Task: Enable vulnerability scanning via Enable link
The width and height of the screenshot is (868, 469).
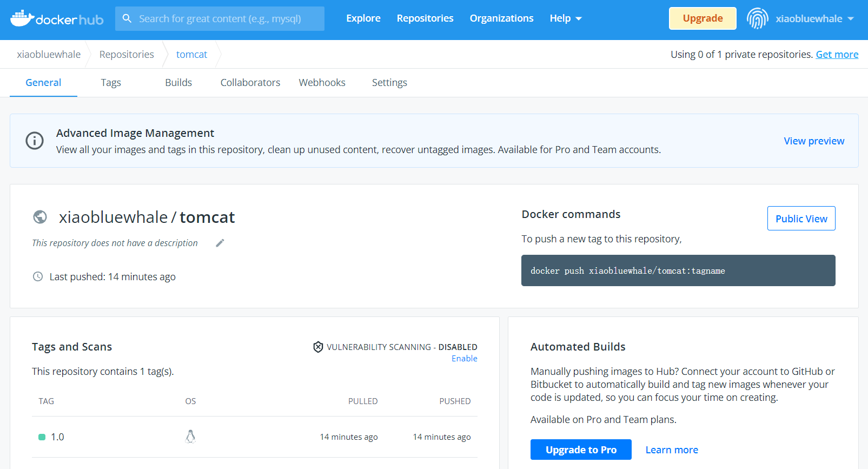Action: 465,359
